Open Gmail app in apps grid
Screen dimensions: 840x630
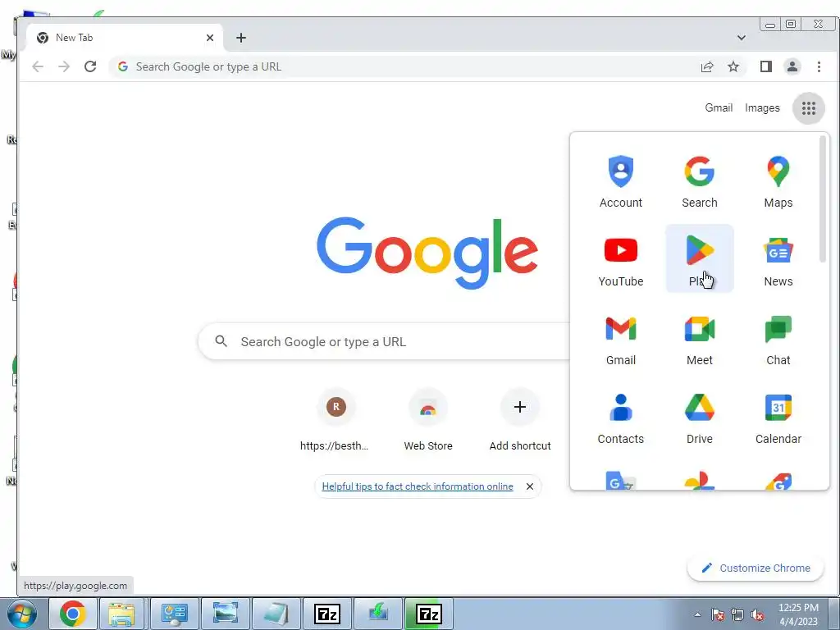click(620, 338)
